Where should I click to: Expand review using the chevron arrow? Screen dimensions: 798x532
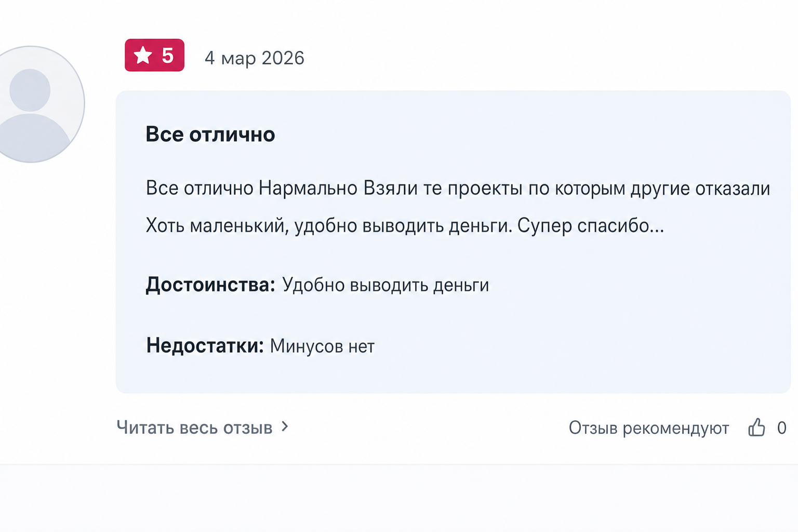tap(285, 427)
